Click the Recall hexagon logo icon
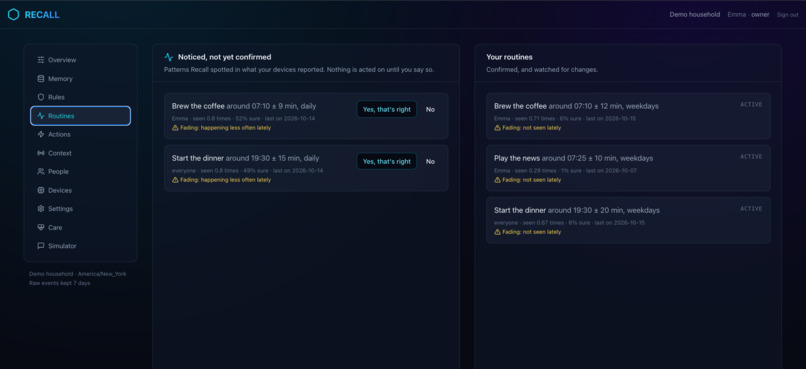 [13, 14]
